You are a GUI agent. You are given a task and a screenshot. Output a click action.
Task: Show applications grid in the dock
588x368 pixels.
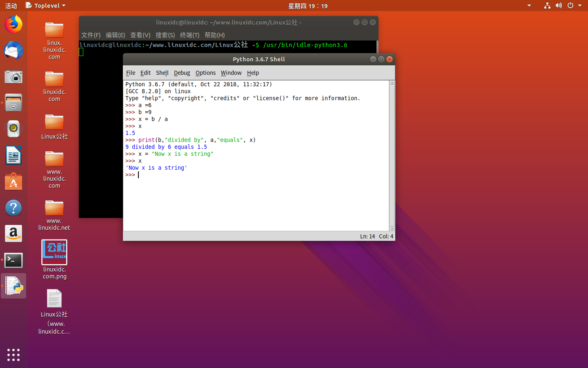tap(13, 355)
